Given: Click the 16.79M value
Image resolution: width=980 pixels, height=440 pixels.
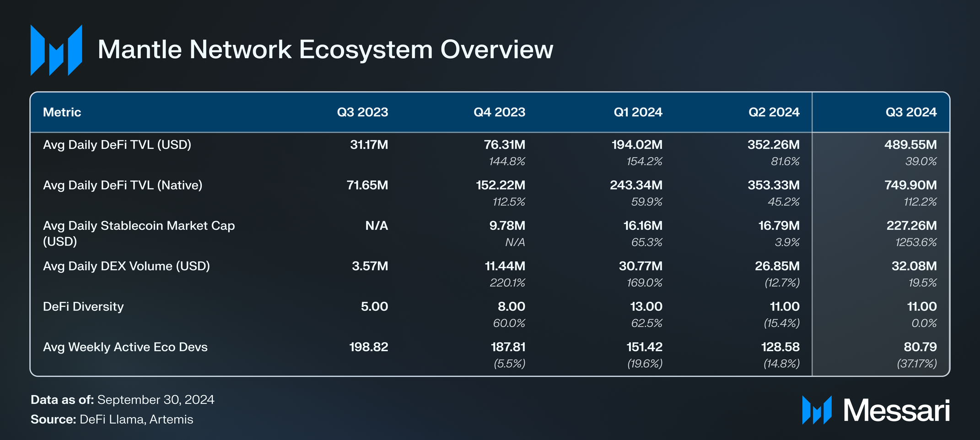Looking at the screenshot, I should (779, 225).
